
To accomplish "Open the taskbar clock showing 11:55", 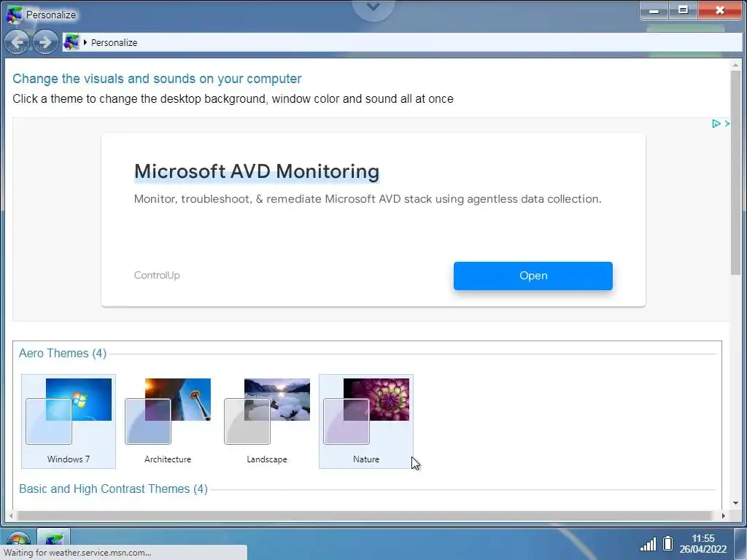I will tap(703, 544).
